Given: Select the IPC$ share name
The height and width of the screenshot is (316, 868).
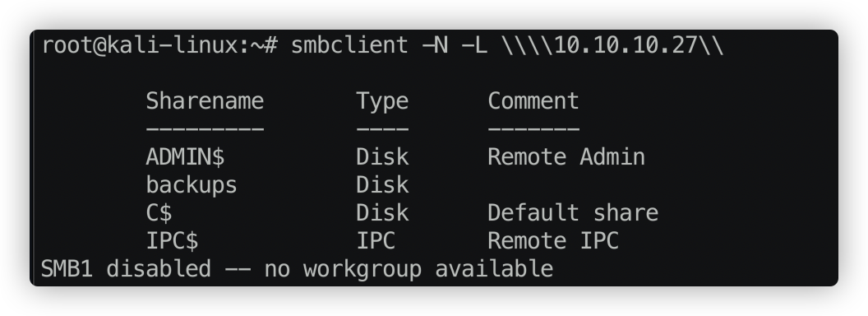Looking at the screenshot, I should pyautogui.click(x=172, y=241).
